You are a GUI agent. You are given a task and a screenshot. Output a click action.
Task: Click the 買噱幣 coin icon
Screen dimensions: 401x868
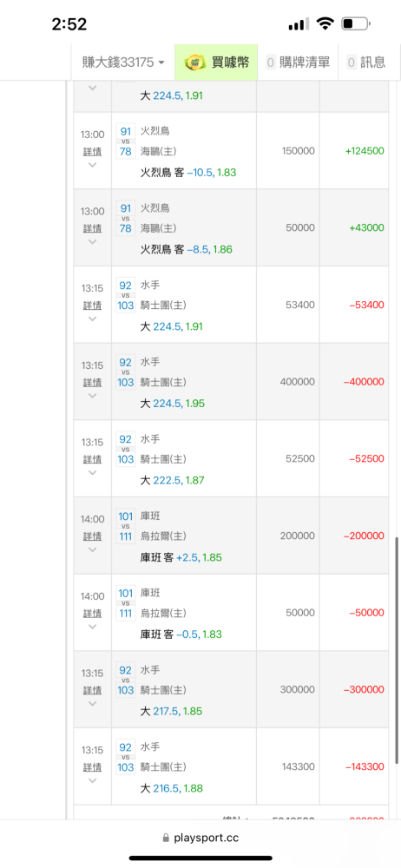[195, 62]
